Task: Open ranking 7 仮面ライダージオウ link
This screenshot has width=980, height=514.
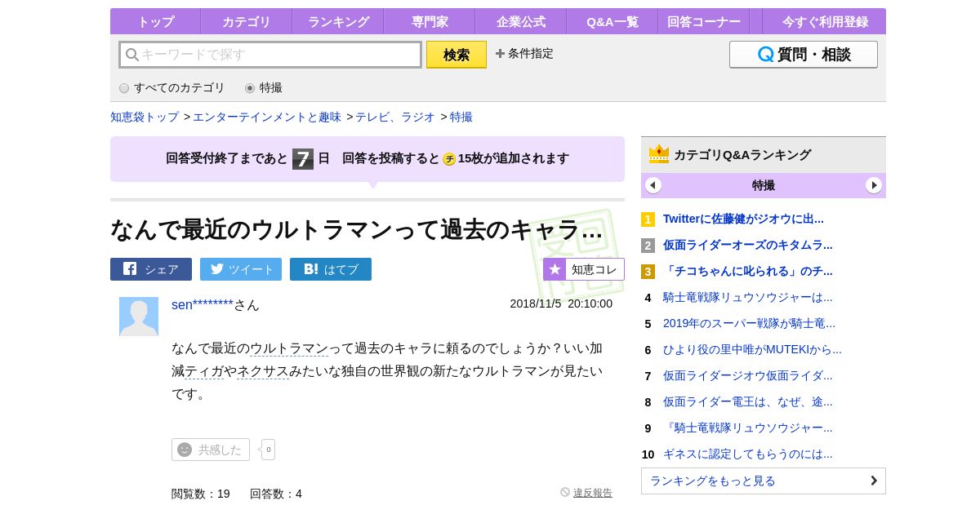Action: (x=748, y=375)
